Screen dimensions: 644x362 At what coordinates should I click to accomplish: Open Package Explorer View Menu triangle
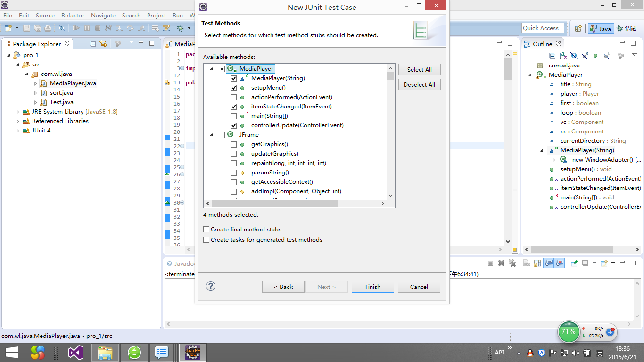point(132,43)
